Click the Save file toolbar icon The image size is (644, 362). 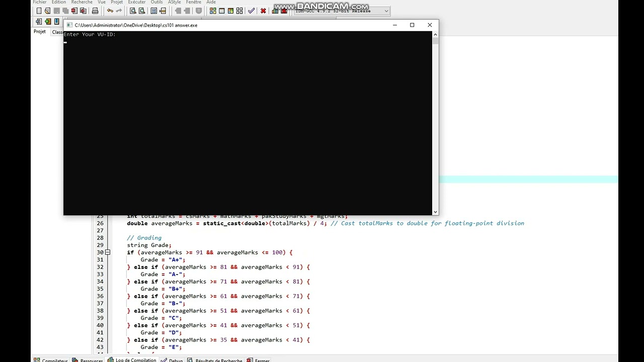tap(57, 11)
